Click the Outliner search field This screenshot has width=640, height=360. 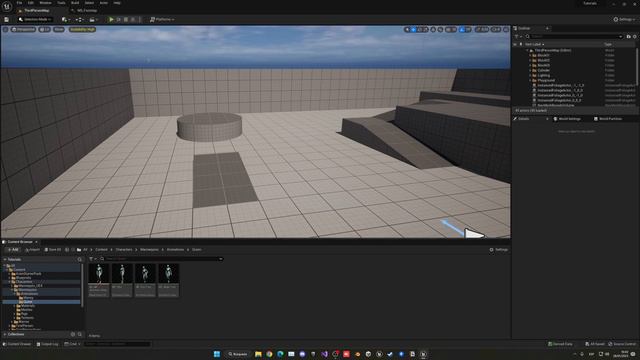(x=574, y=36)
